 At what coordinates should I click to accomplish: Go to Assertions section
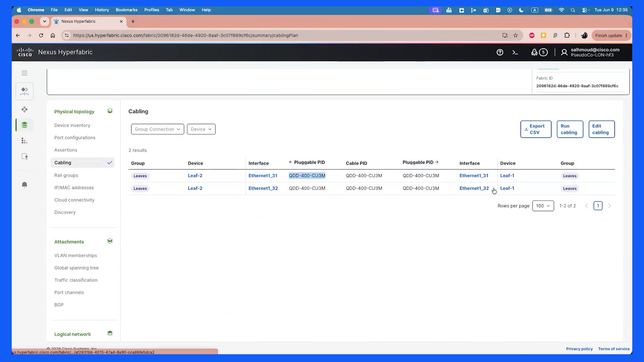[x=66, y=150]
